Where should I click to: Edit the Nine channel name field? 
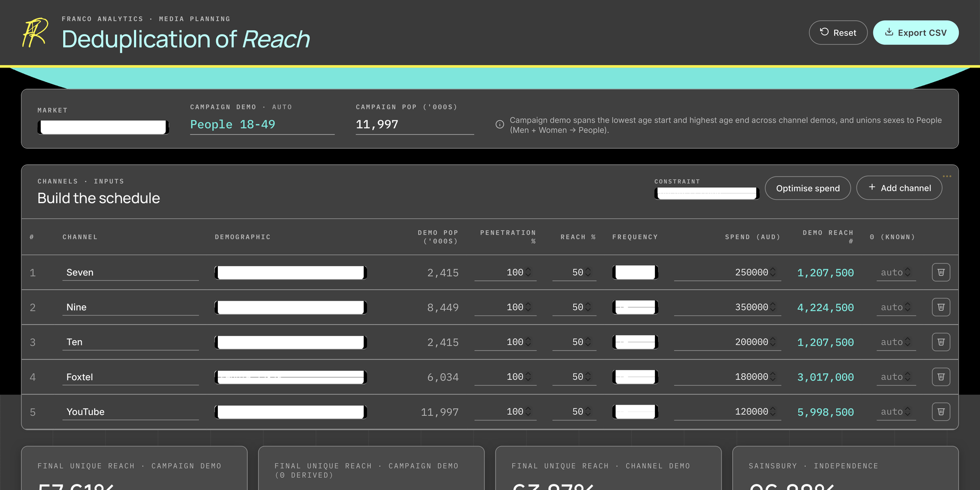click(x=131, y=307)
